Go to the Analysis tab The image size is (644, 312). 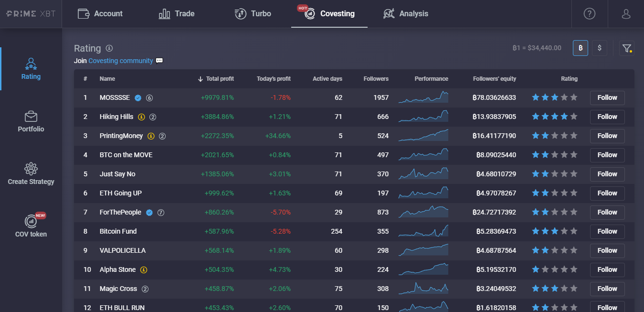pyautogui.click(x=406, y=14)
